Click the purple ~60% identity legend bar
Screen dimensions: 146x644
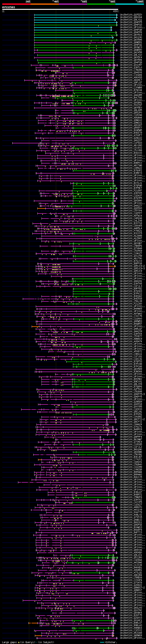[x=73, y=4]
